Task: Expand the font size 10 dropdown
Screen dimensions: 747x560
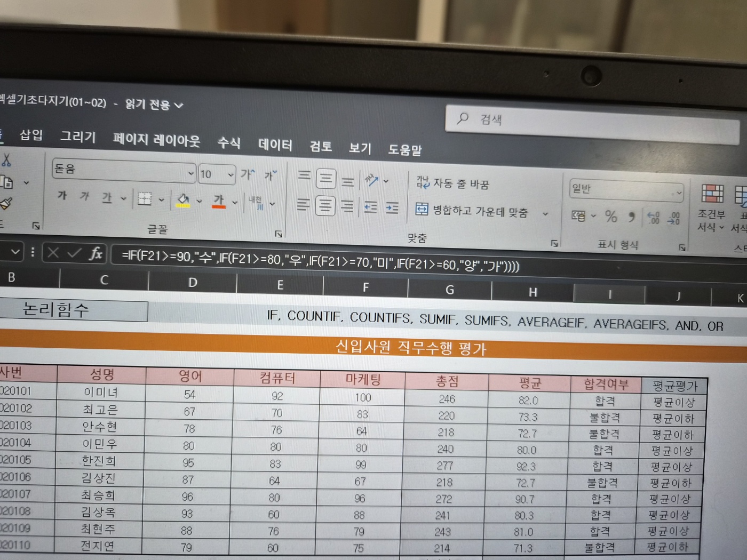Action: point(231,174)
